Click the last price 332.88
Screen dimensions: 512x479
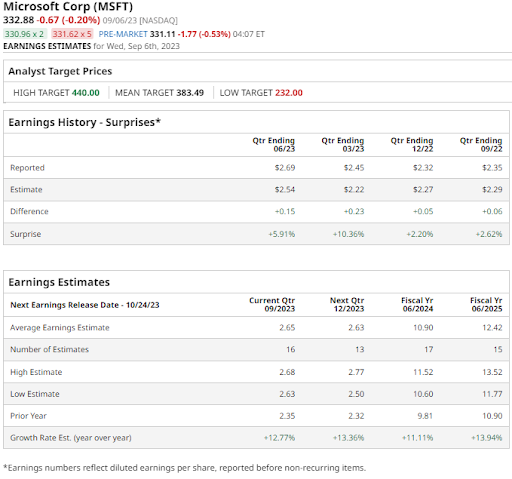19,20
